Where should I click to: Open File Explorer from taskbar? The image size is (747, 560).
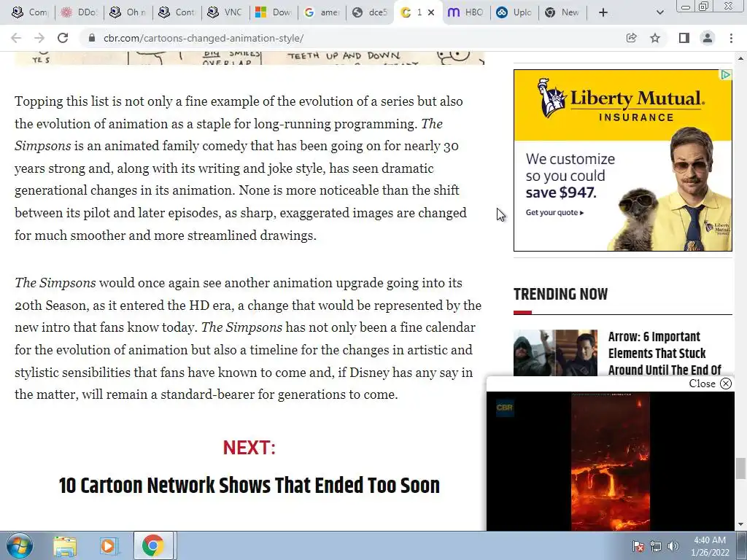65,546
